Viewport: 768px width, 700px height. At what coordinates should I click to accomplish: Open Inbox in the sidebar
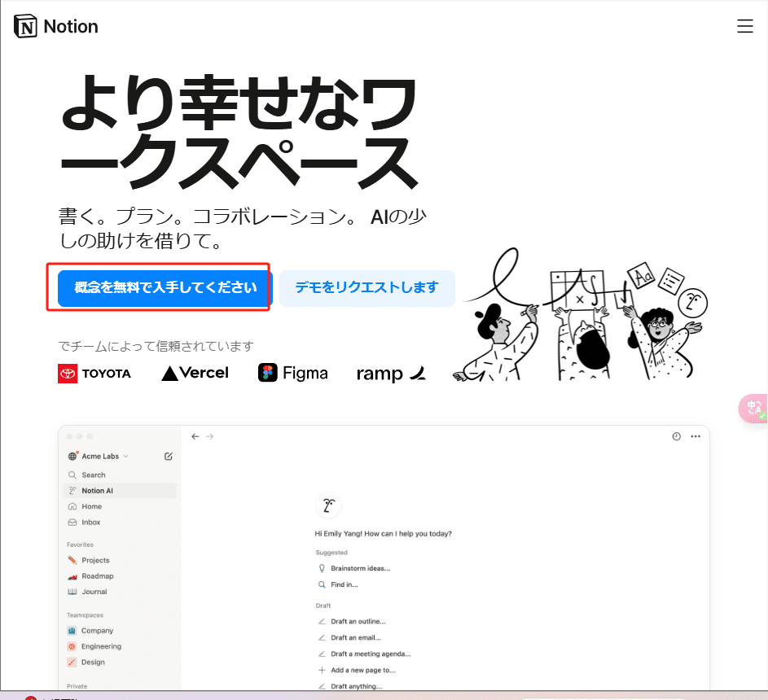tap(120, 523)
